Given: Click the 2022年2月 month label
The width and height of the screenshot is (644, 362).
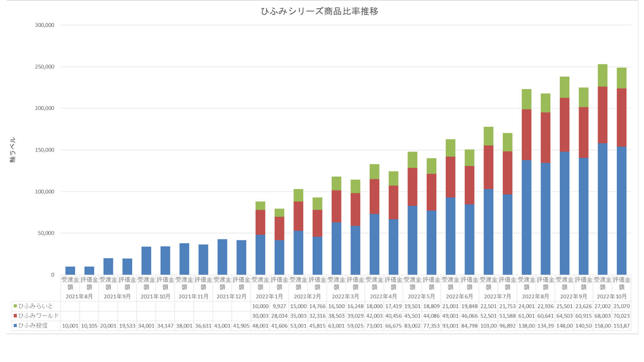Looking at the screenshot, I should tap(308, 297).
